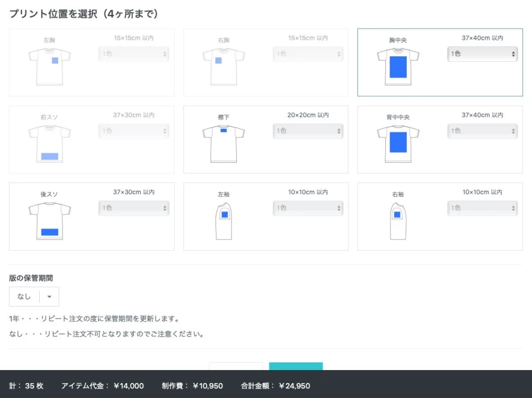
Task: Expand the 背中中央 color count dropdown
Action: click(482, 131)
